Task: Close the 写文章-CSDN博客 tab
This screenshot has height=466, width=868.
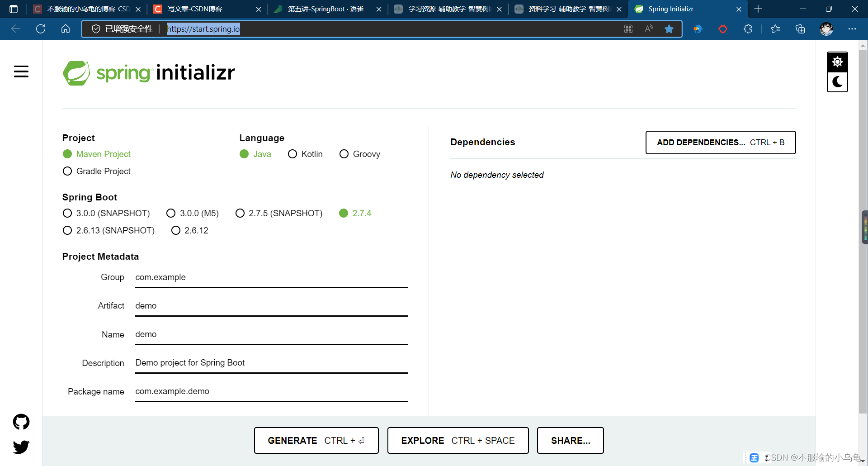Action: coord(259,9)
